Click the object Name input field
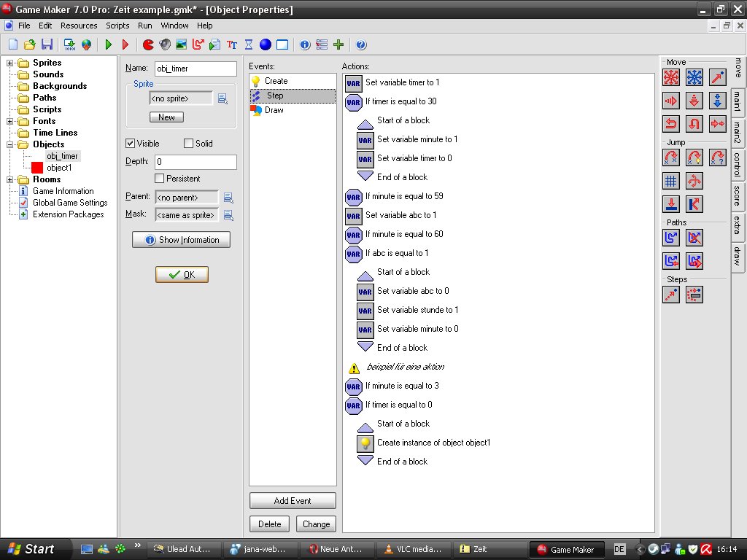Viewport: 747px width, 560px height. click(196, 69)
